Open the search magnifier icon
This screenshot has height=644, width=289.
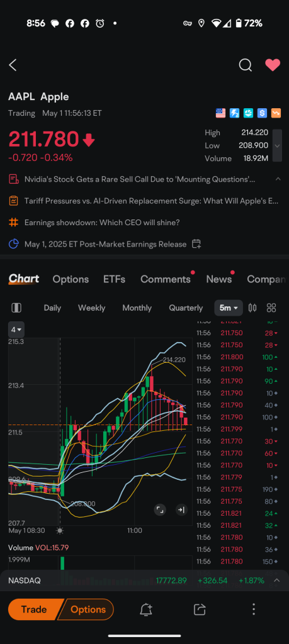tap(246, 65)
